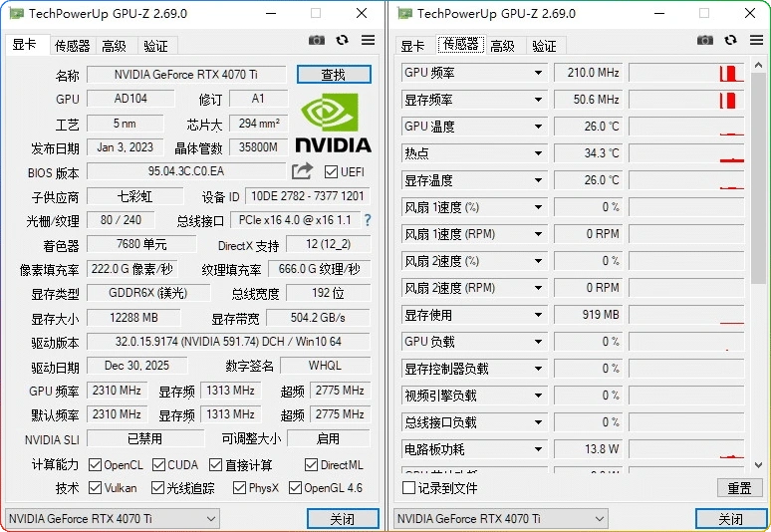Toggle the CUDA checkbox

pos(158,464)
